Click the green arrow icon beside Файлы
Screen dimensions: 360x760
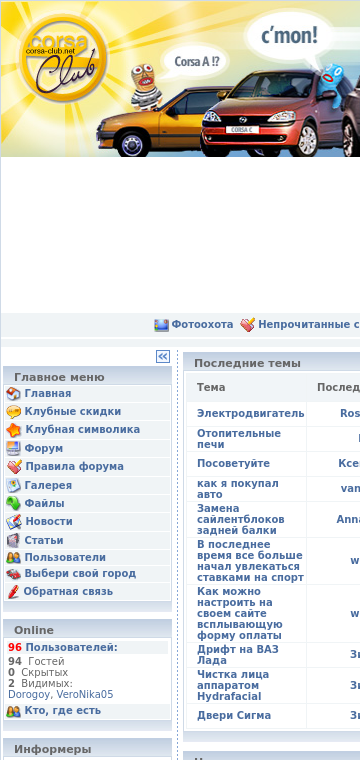click(x=13, y=504)
